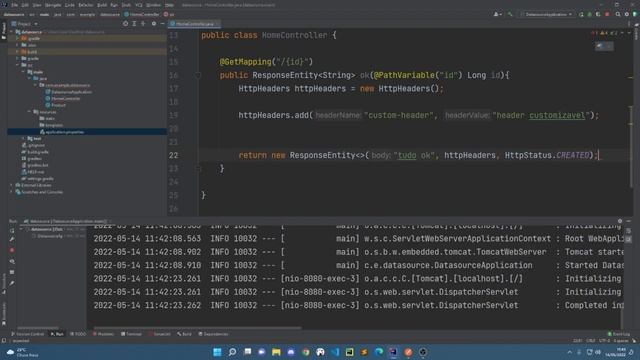Open Windows taskbar search
This screenshot has width=640, height=360.
point(232,352)
